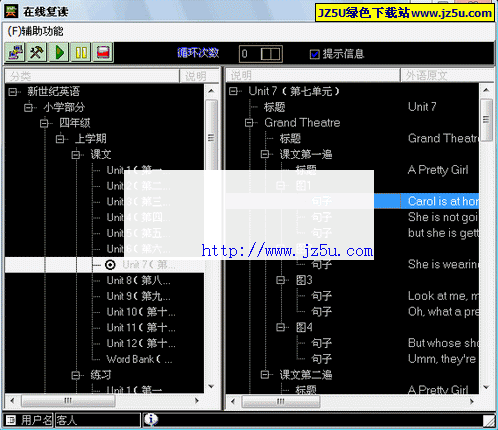Click right panel horizontal scrollbar left arrow
This screenshot has width=498, height=430.
(233, 401)
